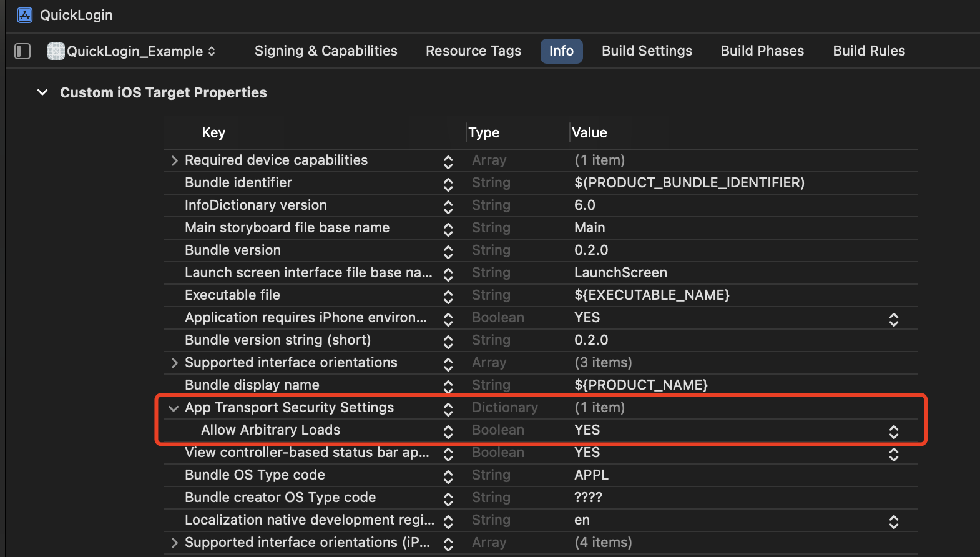The height and width of the screenshot is (557, 980).
Task: Open key stepper for Supported interface orientations
Action: (448, 364)
